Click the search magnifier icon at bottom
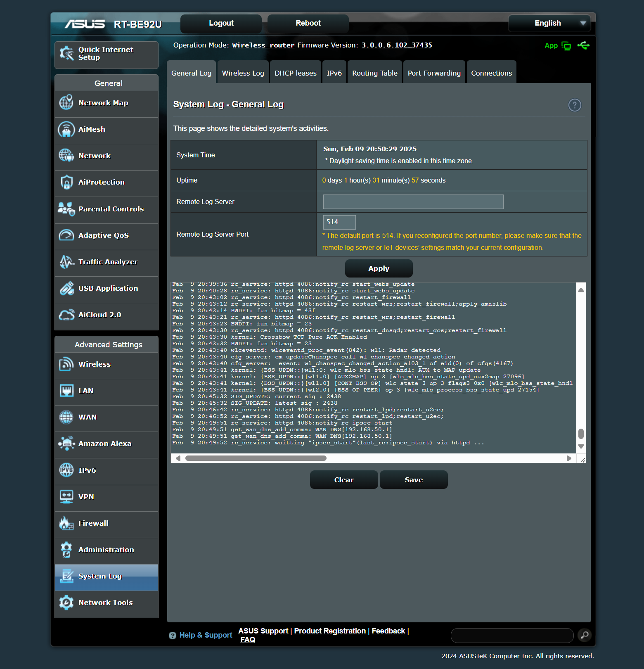The height and width of the screenshot is (669, 644). point(584,635)
